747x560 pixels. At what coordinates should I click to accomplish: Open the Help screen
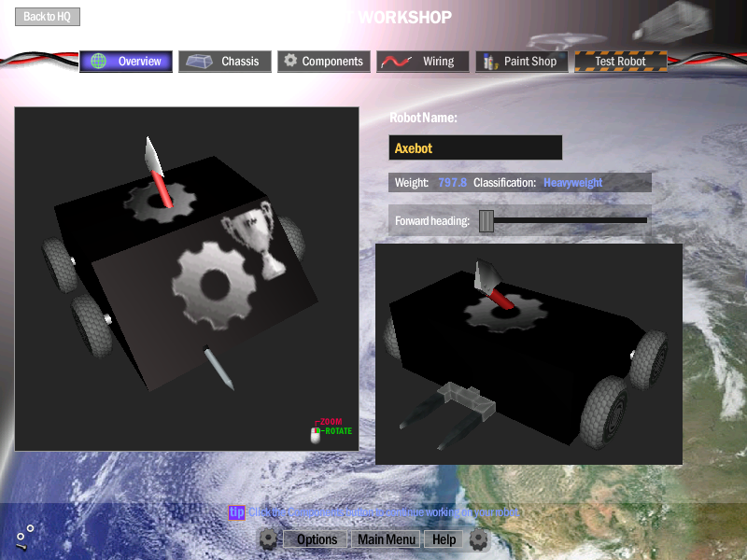[444, 539]
